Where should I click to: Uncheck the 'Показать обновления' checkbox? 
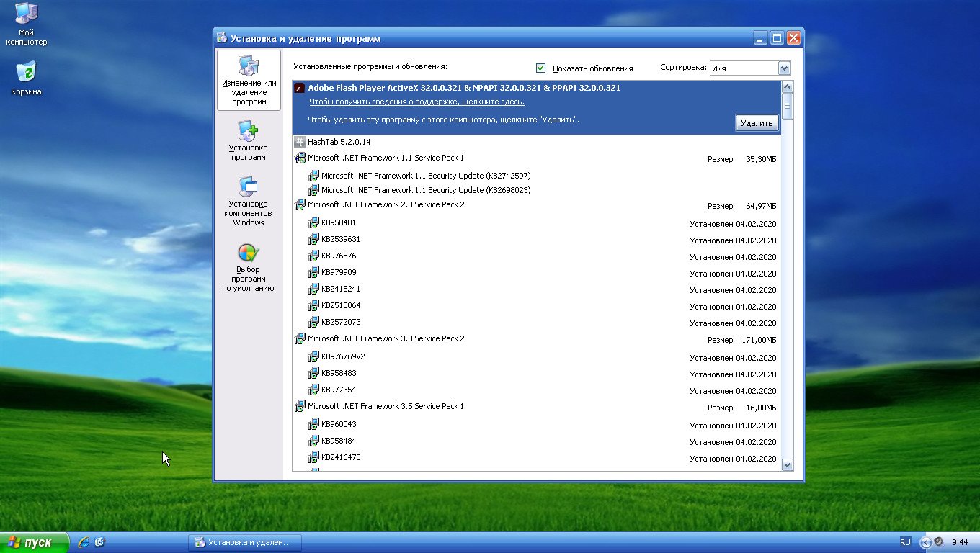tap(541, 68)
